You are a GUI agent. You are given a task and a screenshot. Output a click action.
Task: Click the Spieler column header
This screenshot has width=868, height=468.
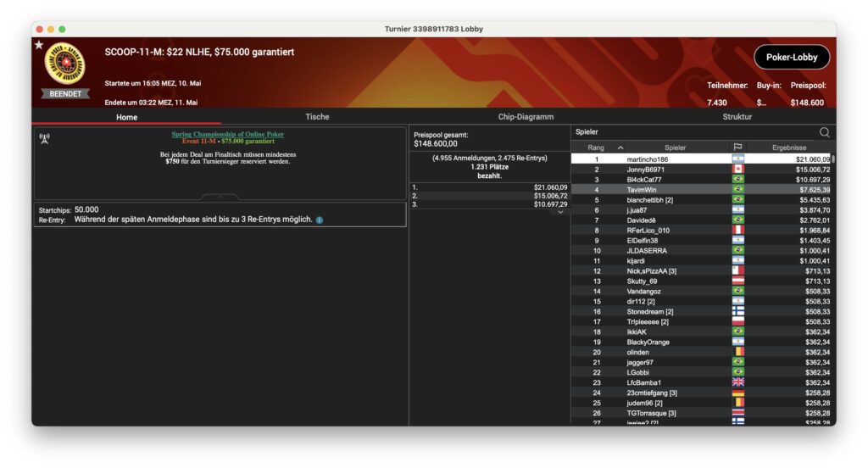click(x=675, y=148)
